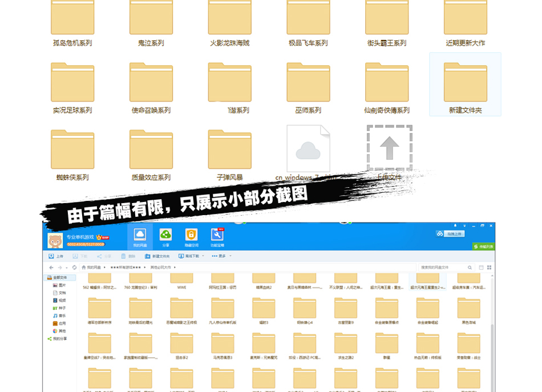Click the bear avatar profile picture

click(x=55, y=240)
